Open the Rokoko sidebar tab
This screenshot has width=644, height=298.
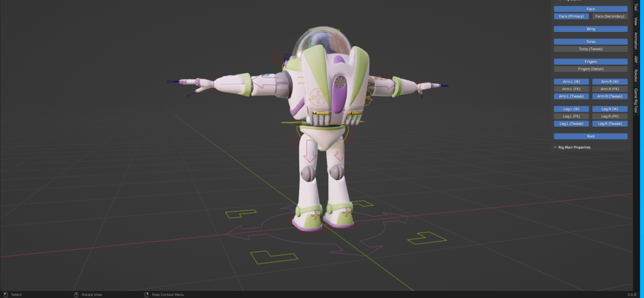tap(636, 76)
